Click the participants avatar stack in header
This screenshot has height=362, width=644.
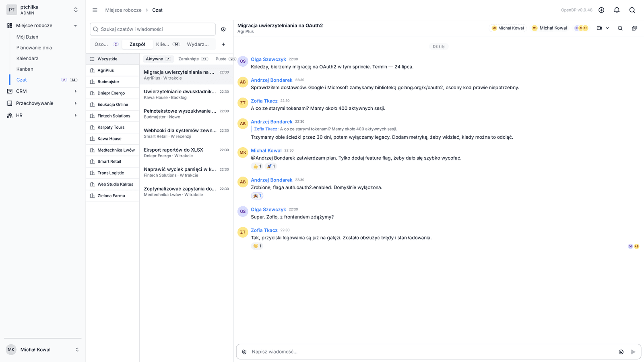tap(581, 28)
